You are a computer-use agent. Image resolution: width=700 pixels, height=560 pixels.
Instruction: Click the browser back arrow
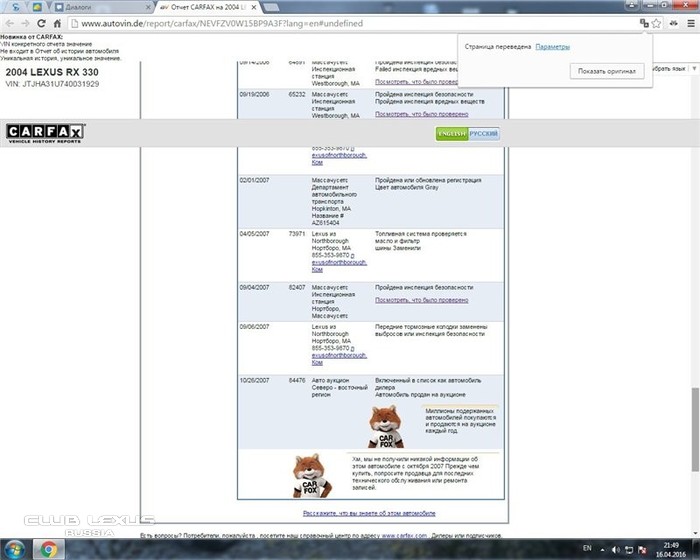tap(12, 22)
